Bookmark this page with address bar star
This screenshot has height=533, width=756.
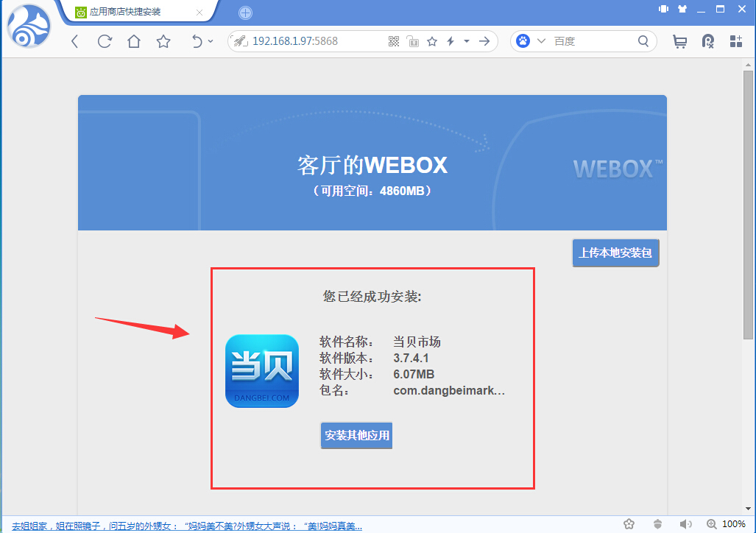(432, 41)
